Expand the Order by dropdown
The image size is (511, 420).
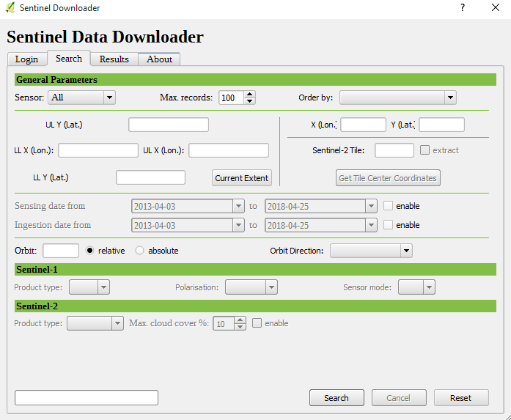pyautogui.click(x=397, y=97)
